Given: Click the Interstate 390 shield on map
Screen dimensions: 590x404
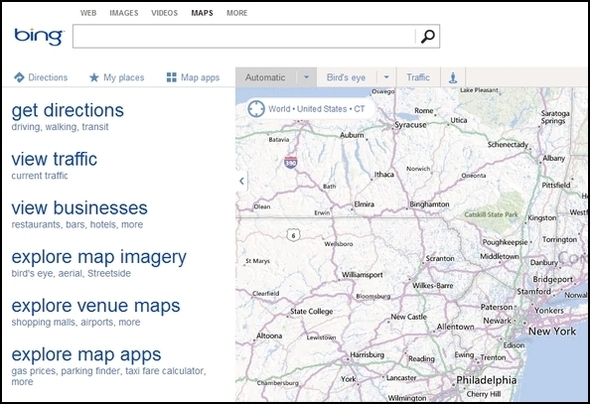Looking at the screenshot, I should click(x=290, y=163).
